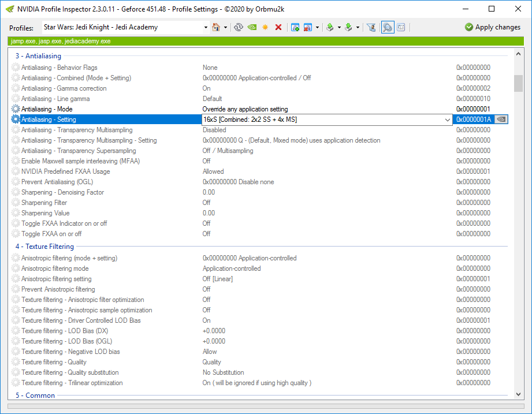The height and width of the screenshot is (414, 532).
Task: Click gear icon beside Texture filtering - Quality
Action: 16,362
